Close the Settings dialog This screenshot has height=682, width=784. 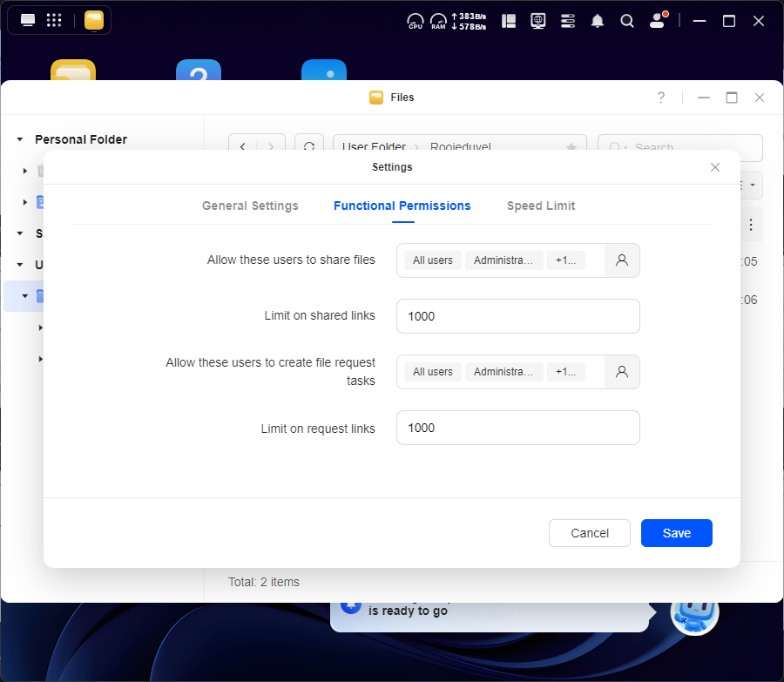[x=715, y=167]
